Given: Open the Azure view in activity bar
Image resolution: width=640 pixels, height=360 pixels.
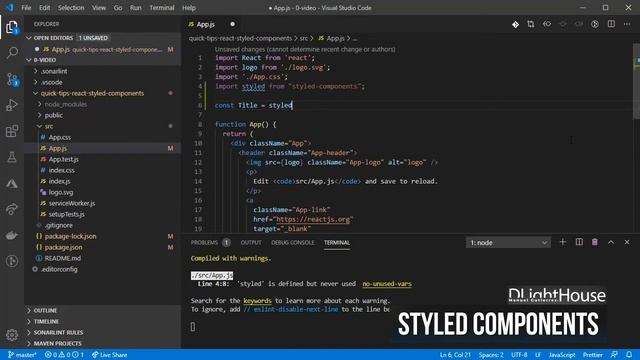Looking at the screenshot, I should [x=12, y=183].
